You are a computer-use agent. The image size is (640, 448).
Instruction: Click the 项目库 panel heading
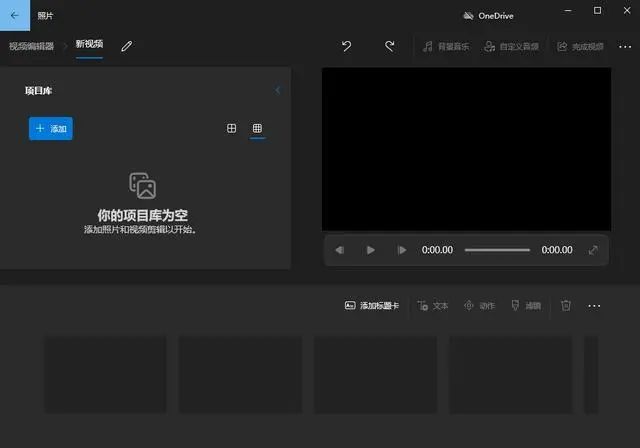[38, 91]
